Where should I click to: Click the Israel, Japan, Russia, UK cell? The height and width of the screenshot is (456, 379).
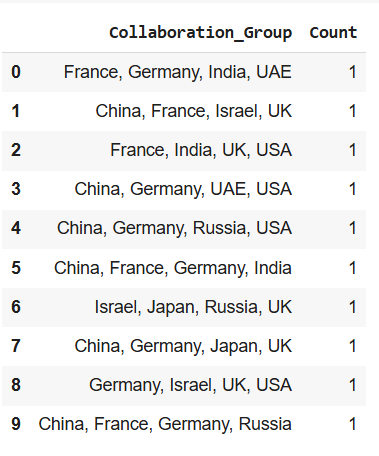coord(193,307)
